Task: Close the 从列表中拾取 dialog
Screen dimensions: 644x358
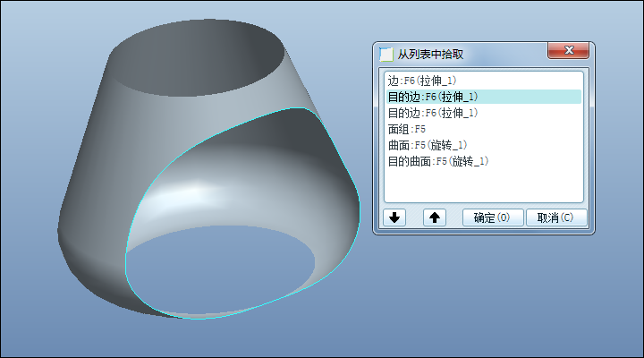Action: [569, 50]
